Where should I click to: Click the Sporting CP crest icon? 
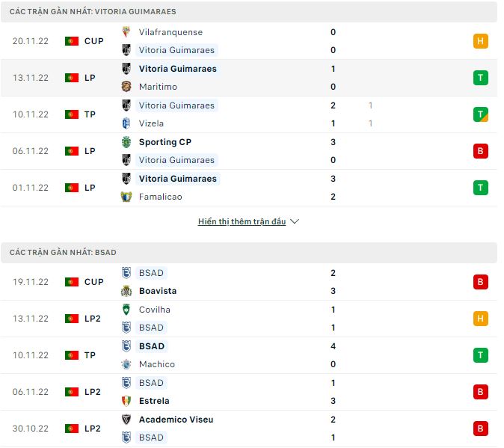(x=126, y=142)
